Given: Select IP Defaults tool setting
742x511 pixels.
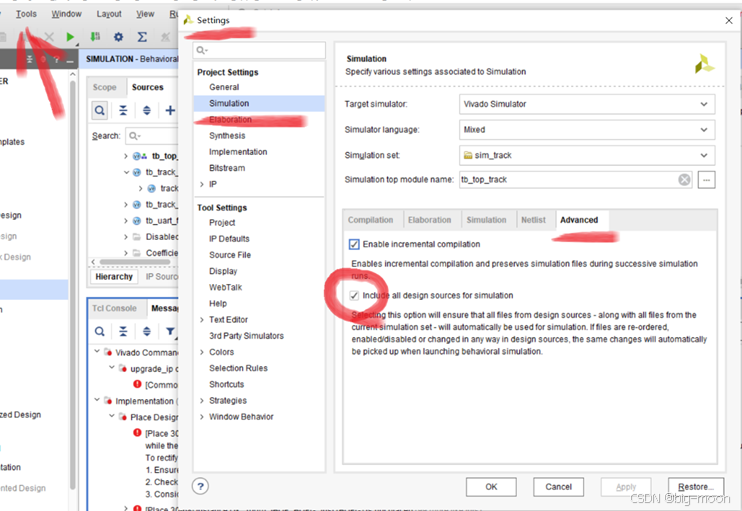Looking at the screenshot, I should pyautogui.click(x=230, y=239).
